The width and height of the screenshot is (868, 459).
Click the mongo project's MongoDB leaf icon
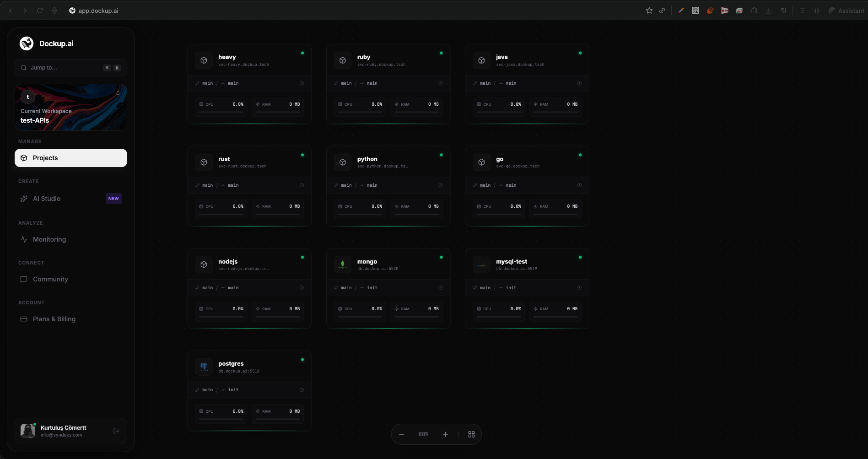pos(342,264)
